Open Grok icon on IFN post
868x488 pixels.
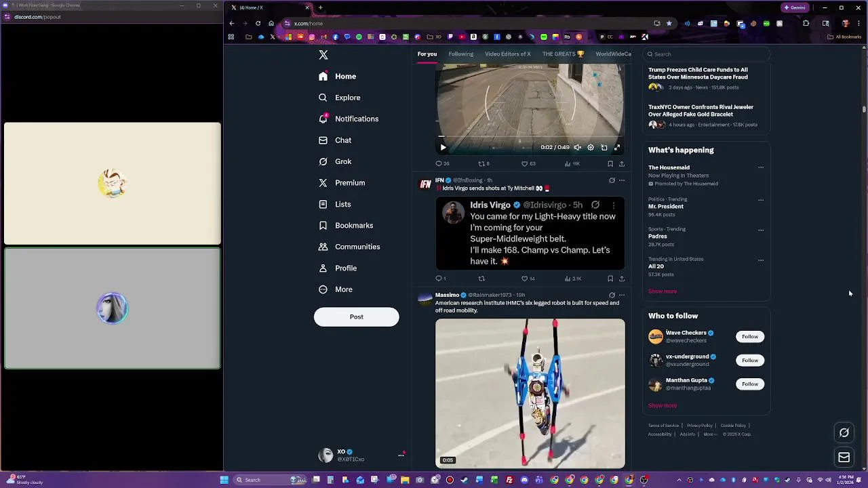coord(612,180)
